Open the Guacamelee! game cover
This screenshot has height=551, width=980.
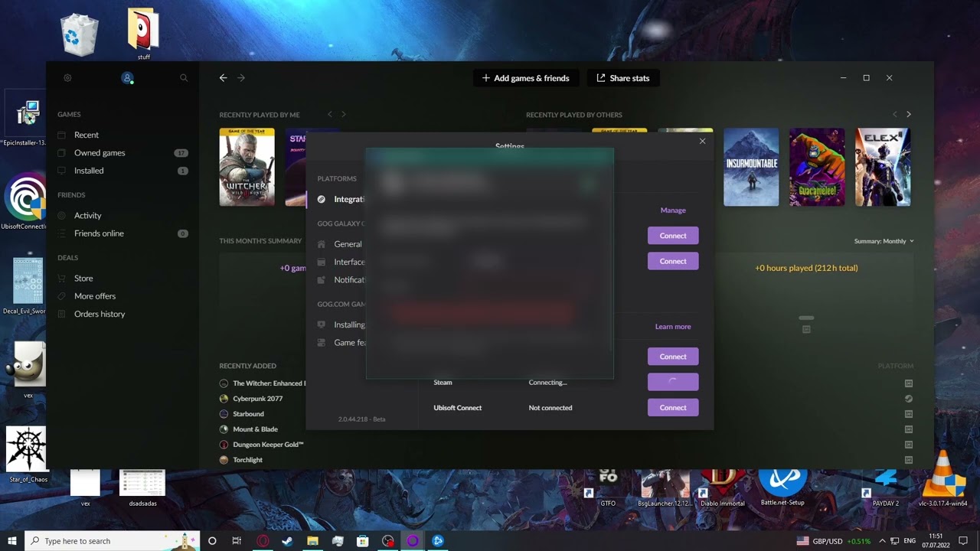pyautogui.click(x=817, y=167)
